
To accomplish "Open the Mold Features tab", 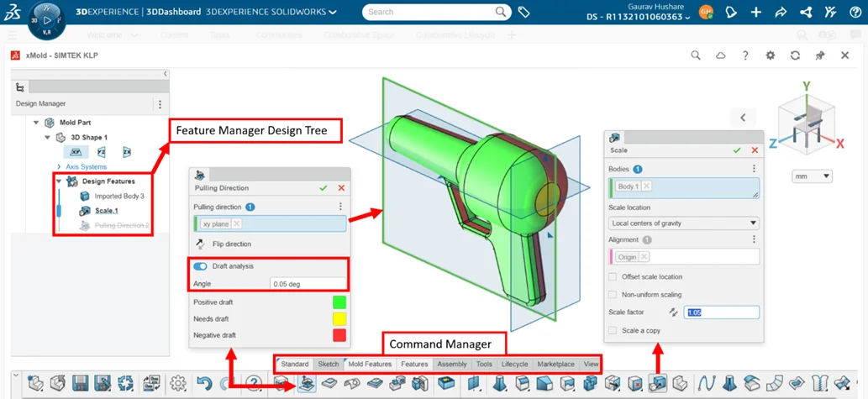I will pyautogui.click(x=369, y=364).
